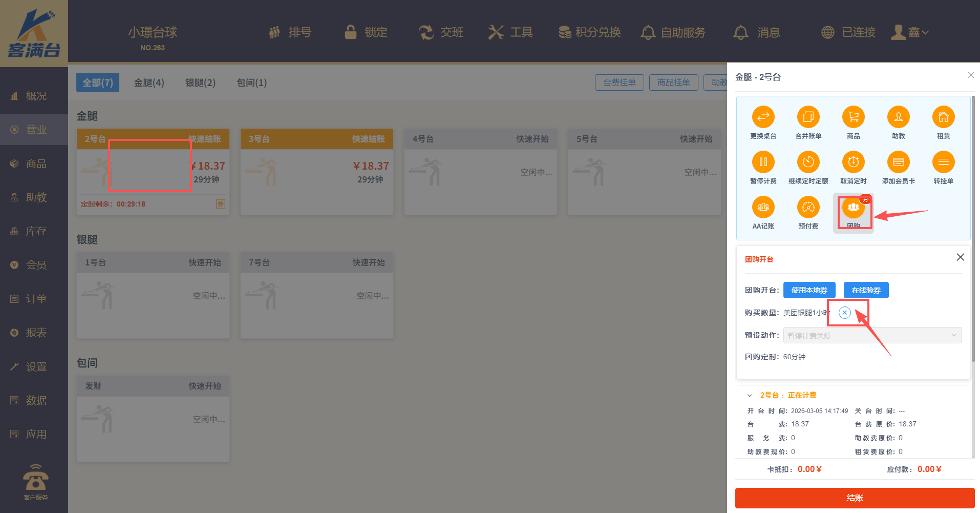
Task: Open the 预付费 prepayment icon
Action: coord(808,208)
